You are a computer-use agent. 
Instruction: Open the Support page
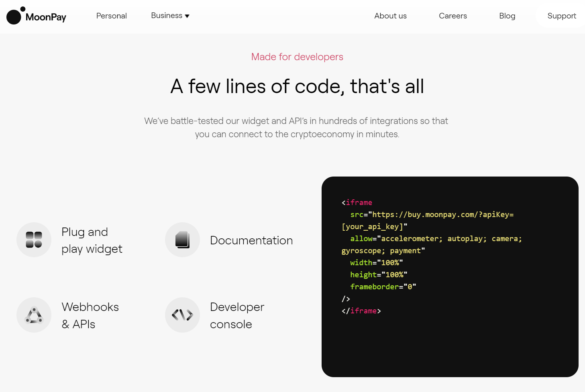561,16
